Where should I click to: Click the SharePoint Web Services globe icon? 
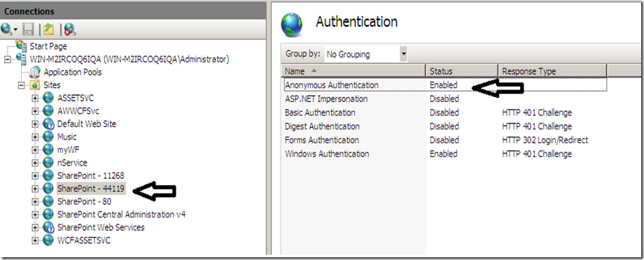48,227
